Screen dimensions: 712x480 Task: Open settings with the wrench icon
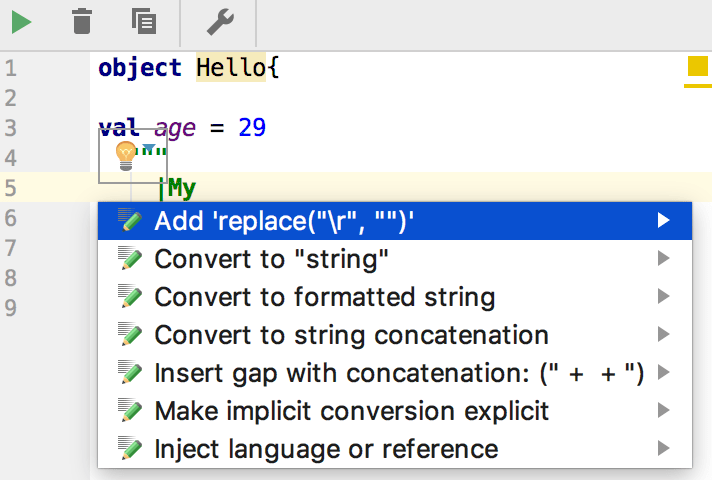[x=219, y=21]
